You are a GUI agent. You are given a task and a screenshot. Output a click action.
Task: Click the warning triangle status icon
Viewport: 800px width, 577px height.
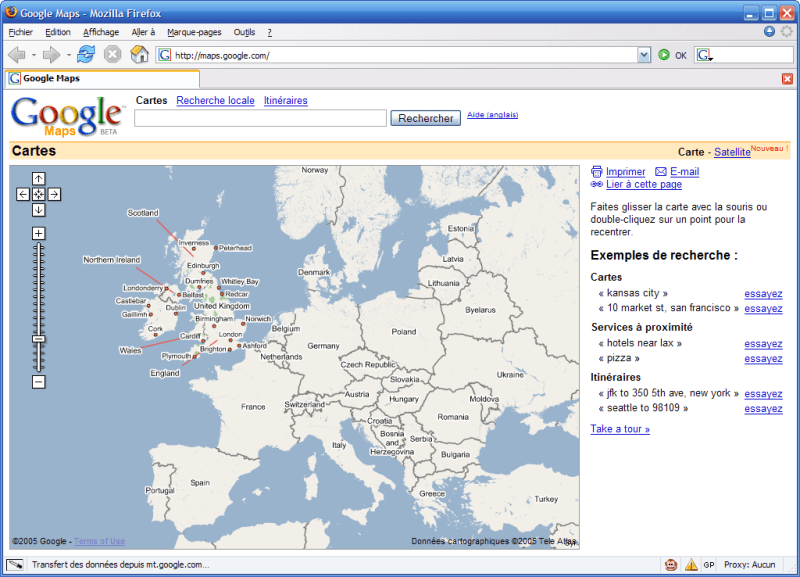click(691, 565)
